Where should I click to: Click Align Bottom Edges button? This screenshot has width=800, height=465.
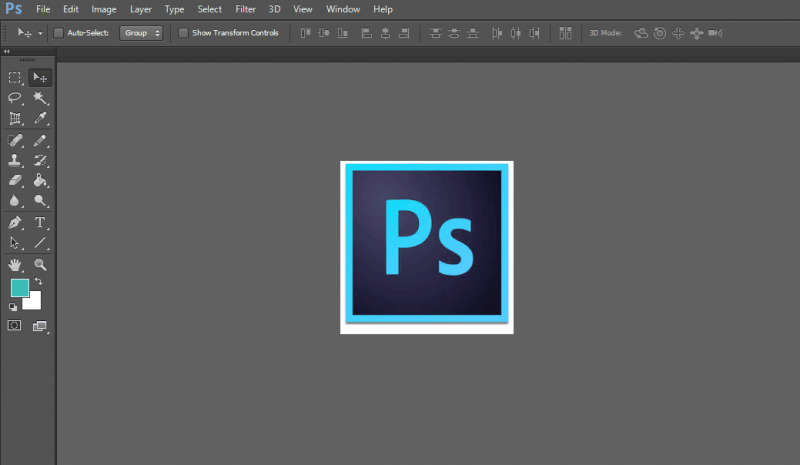[342, 33]
